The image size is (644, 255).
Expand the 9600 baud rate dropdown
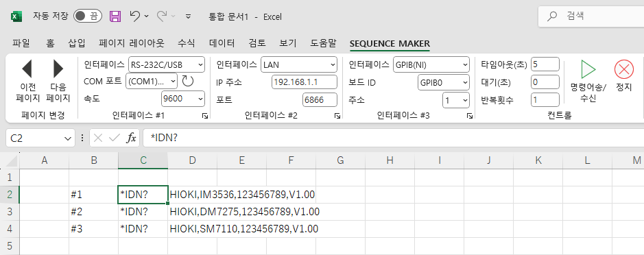(x=182, y=99)
